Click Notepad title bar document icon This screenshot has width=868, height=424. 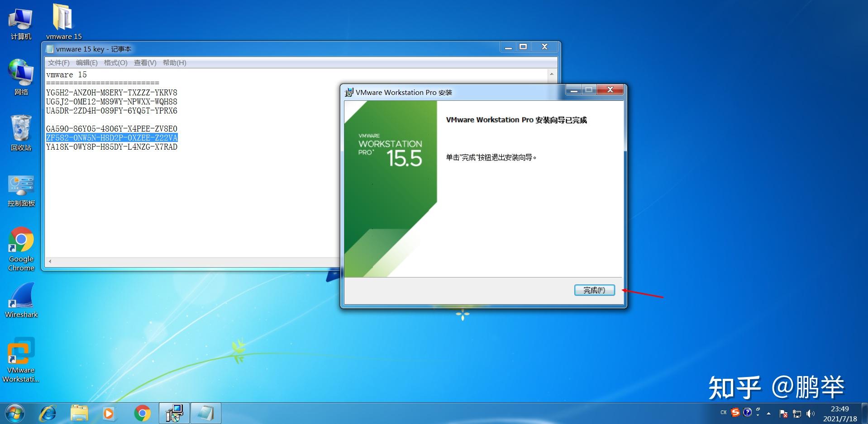(50, 49)
